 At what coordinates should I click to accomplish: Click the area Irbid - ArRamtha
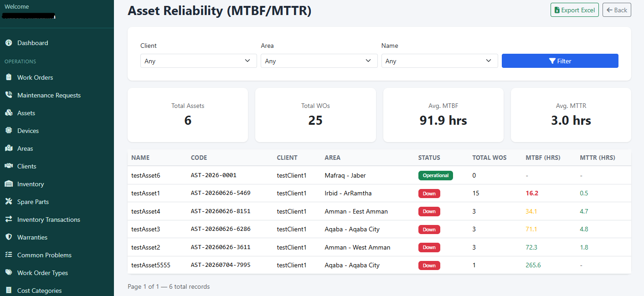coord(348,193)
